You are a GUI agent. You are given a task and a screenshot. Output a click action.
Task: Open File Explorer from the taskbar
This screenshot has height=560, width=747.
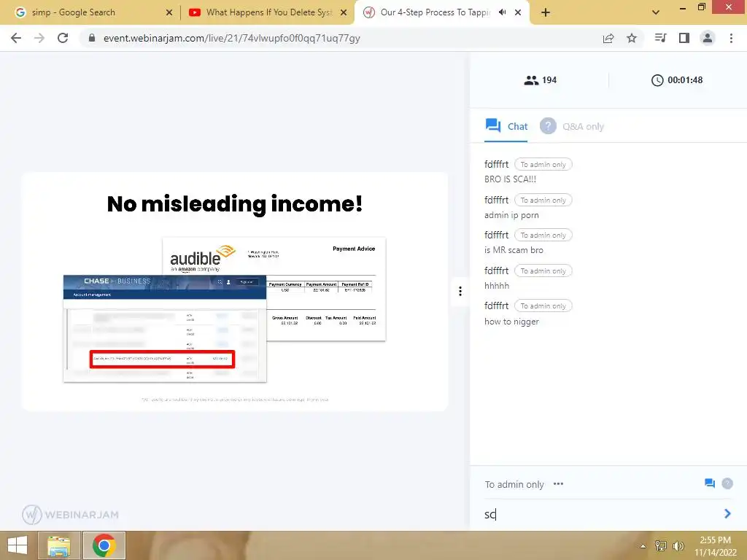click(59, 545)
